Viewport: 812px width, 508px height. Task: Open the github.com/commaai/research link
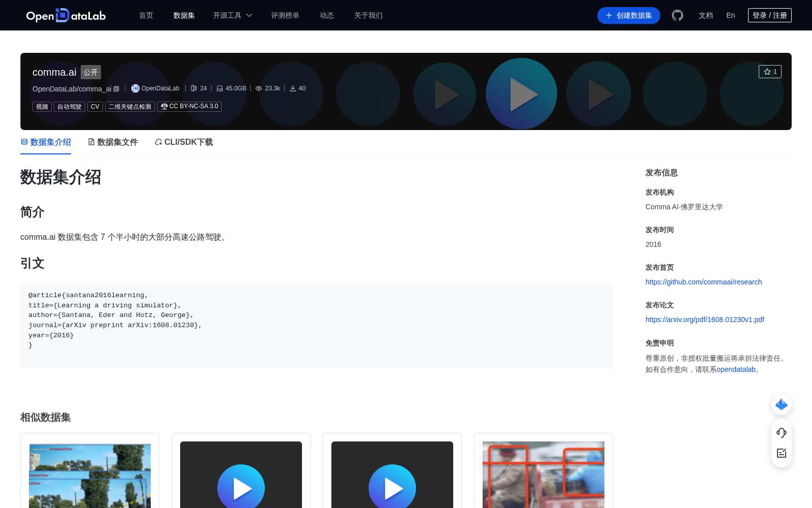[x=703, y=282]
